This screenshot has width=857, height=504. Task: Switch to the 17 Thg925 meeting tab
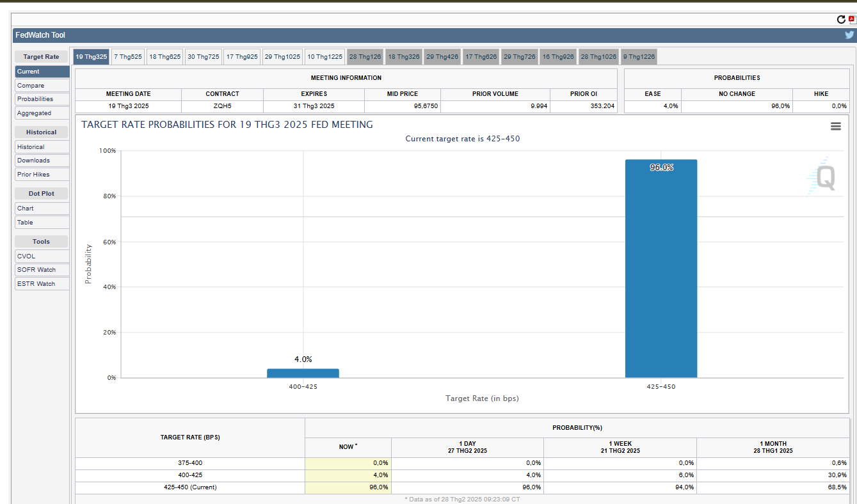[242, 57]
